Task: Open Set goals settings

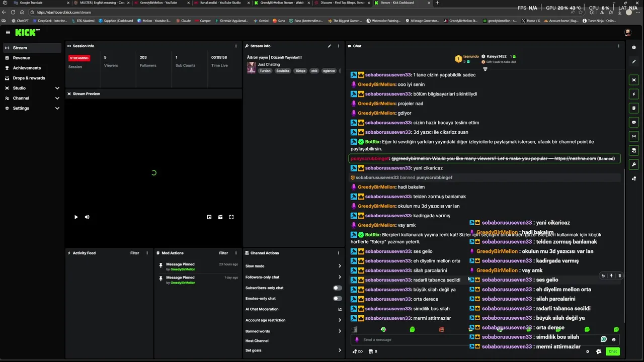Action: pos(293,350)
